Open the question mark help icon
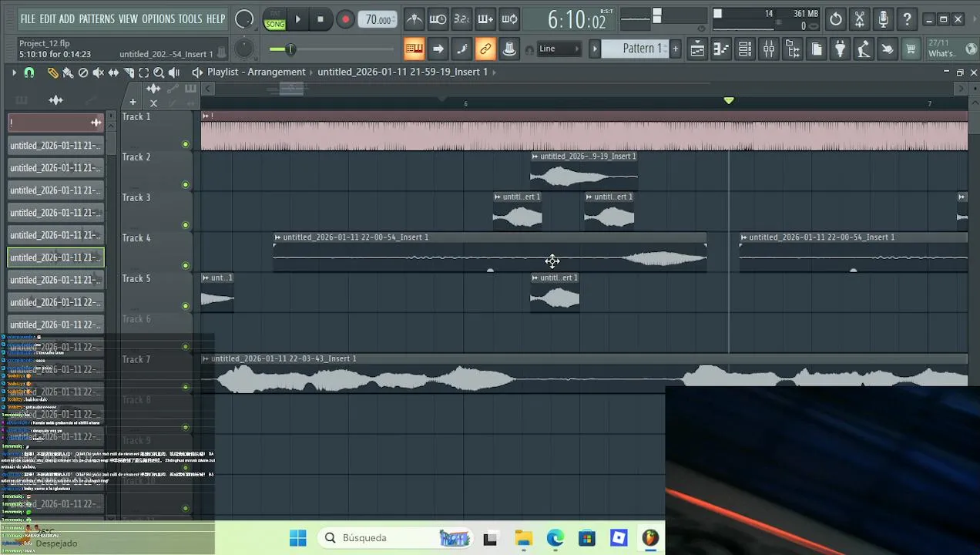Screen dimensions: 980x555 point(908,19)
